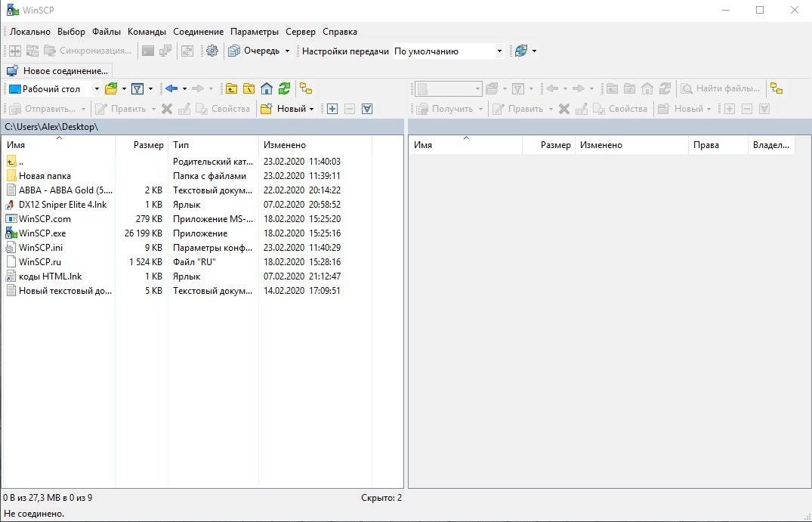Click the Скрыто: 2 status bar entry

(x=381, y=498)
